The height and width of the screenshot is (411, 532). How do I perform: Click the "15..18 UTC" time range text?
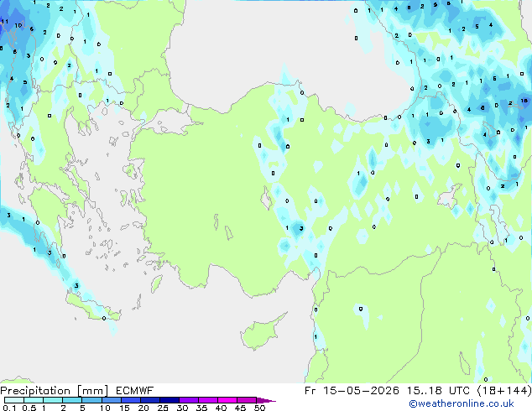438,391
